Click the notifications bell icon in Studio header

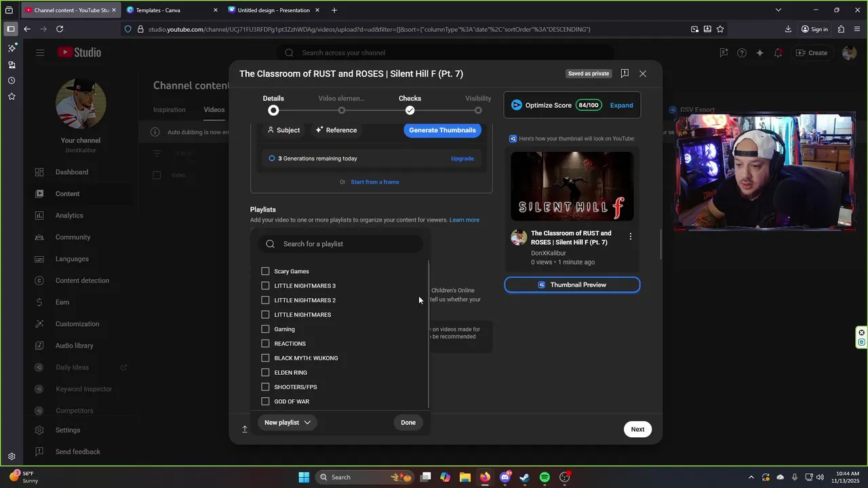778,53
